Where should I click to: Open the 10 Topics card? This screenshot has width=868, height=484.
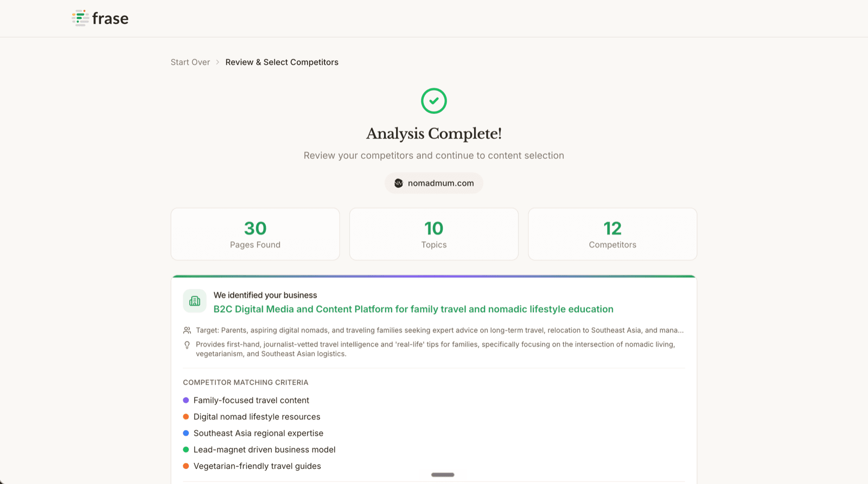coord(434,234)
